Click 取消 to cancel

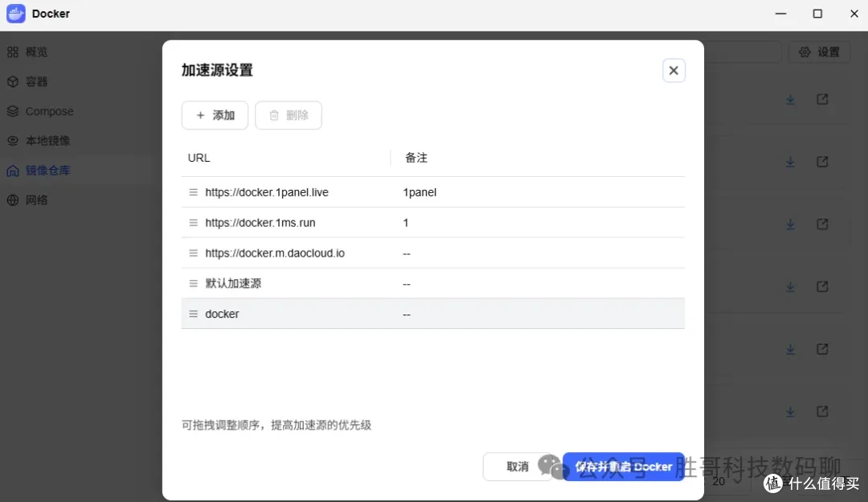518,467
